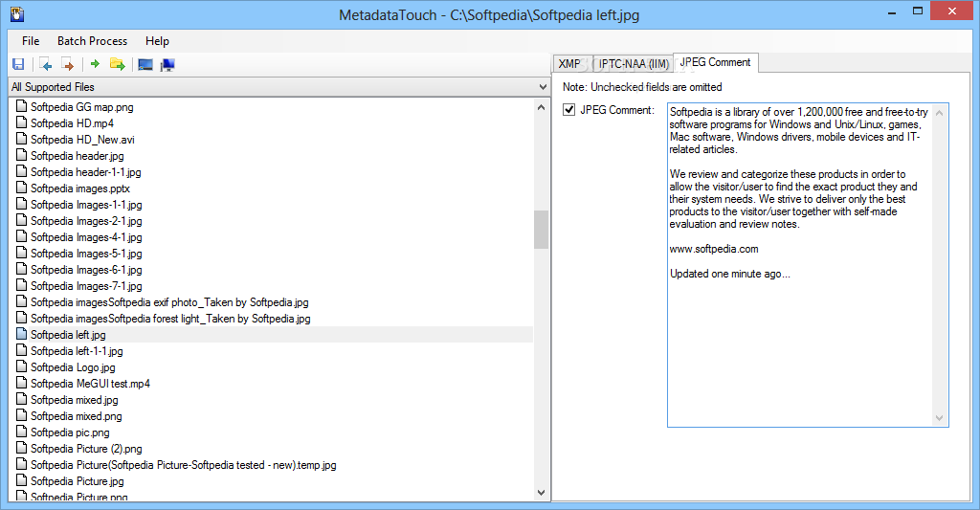This screenshot has width=980, height=510.
Task: Select Softpedia left.jpg file
Action: coord(68,334)
